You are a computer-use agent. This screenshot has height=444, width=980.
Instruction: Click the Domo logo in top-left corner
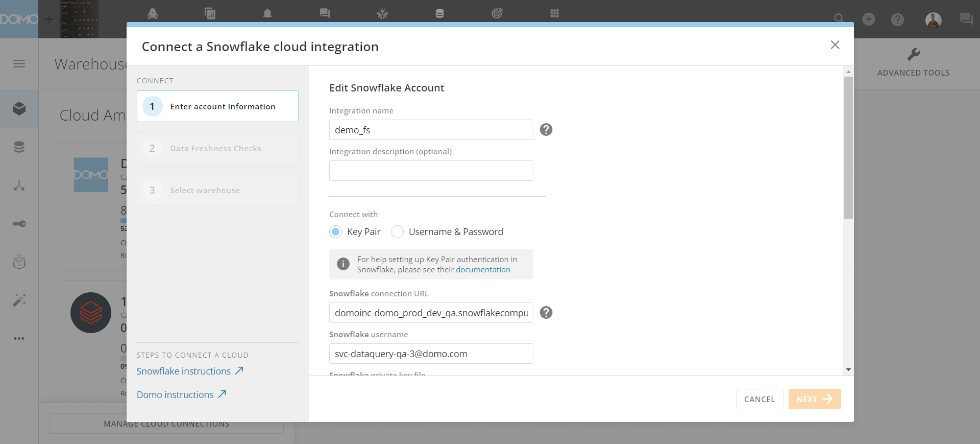pyautogui.click(x=19, y=19)
